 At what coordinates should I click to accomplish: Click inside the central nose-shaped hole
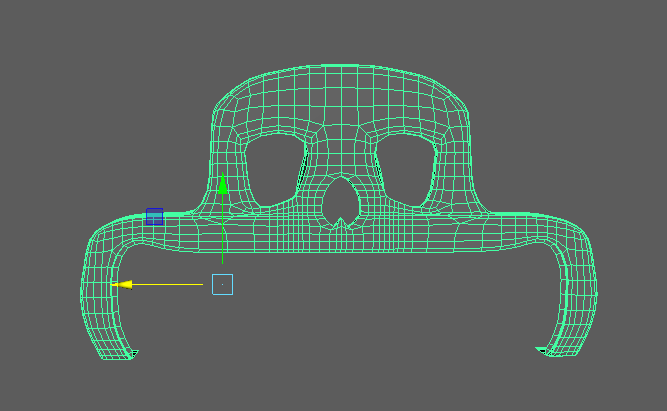[341, 198]
